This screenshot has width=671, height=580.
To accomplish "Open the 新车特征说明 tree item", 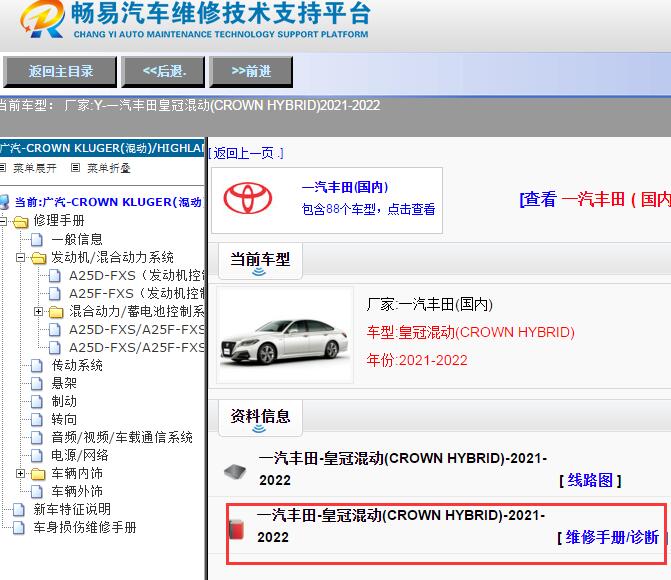I will coord(72,509).
